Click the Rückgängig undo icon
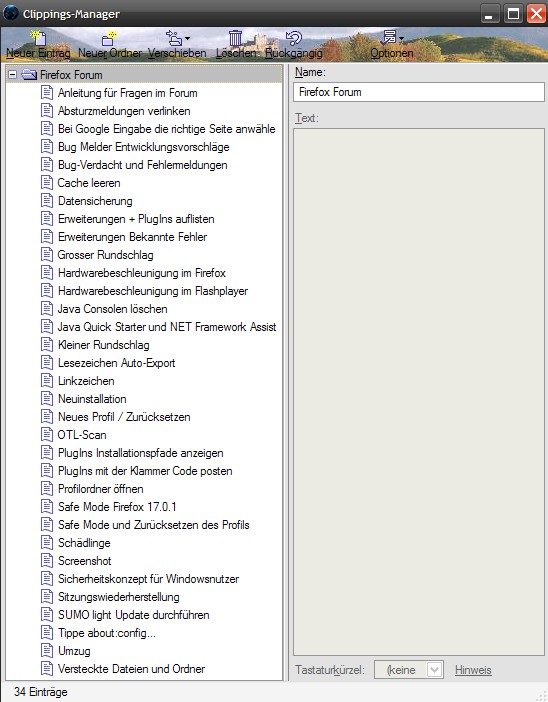548x702 pixels. coord(293,38)
